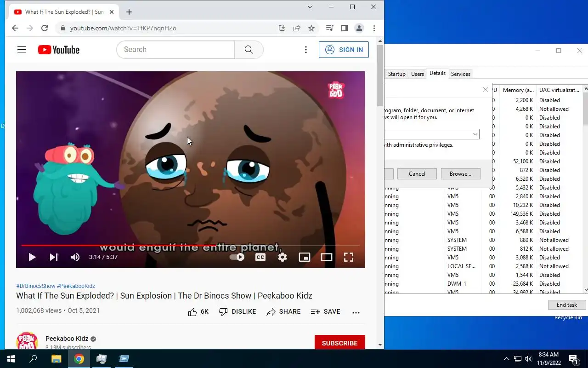Open YouTube settings three-dot menu

click(306, 50)
